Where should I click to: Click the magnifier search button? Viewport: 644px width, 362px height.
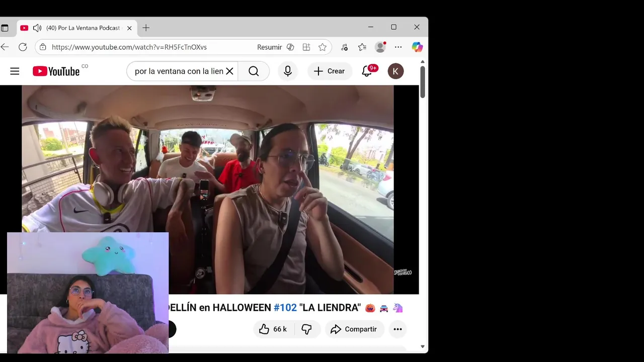point(254,71)
